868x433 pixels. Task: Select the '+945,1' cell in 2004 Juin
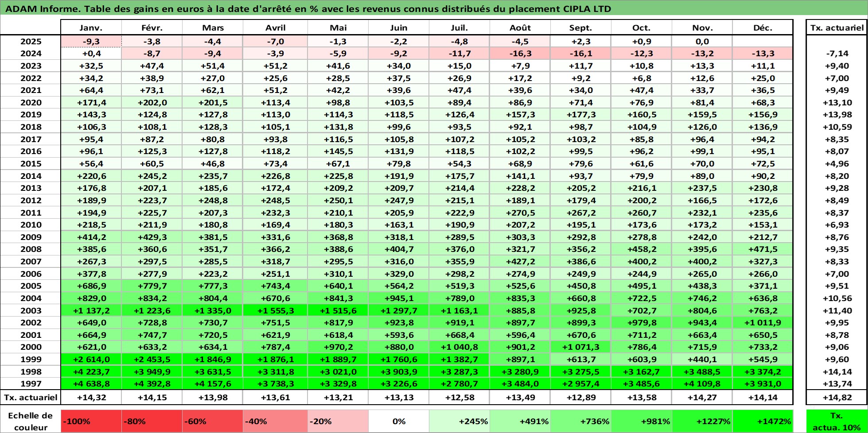(398, 298)
